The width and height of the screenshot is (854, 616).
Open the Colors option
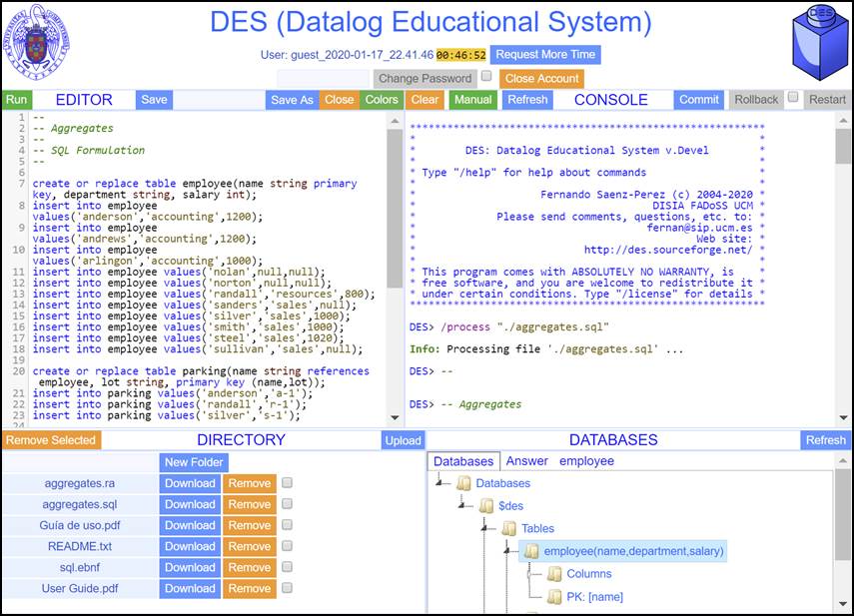(382, 100)
